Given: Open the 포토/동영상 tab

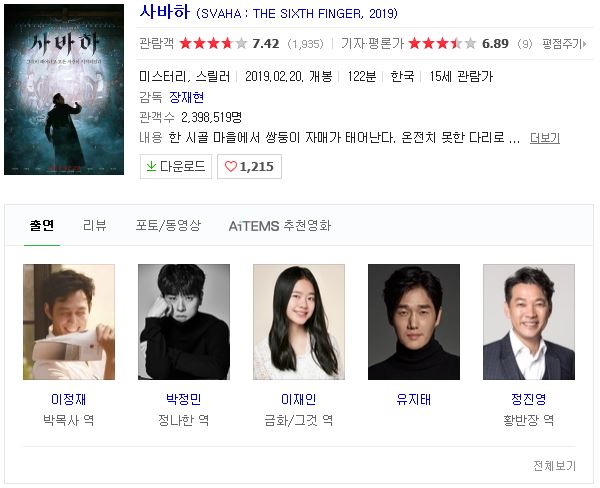Looking at the screenshot, I should 168,225.
